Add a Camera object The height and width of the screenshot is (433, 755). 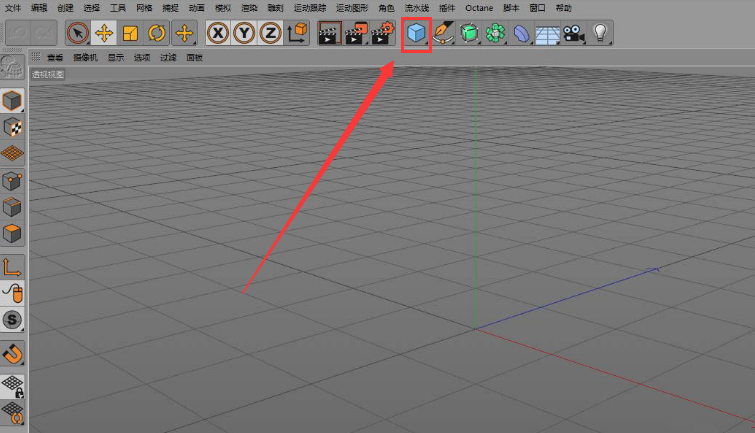(x=574, y=33)
